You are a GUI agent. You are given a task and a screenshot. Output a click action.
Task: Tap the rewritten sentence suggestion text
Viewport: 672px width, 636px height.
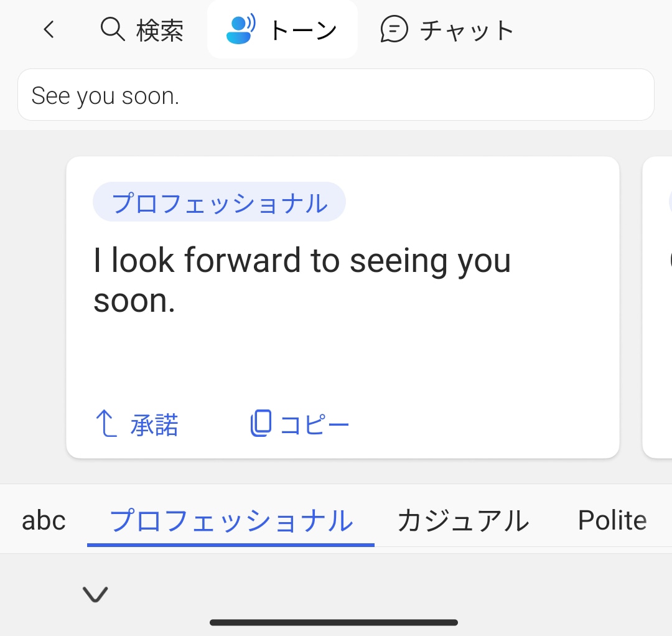[302, 280]
